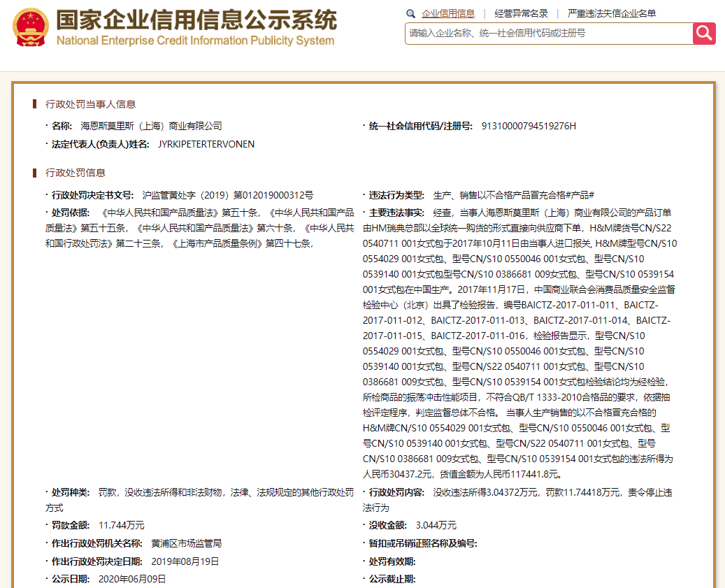Click the publication date 2020年06月09日

tap(132, 579)
